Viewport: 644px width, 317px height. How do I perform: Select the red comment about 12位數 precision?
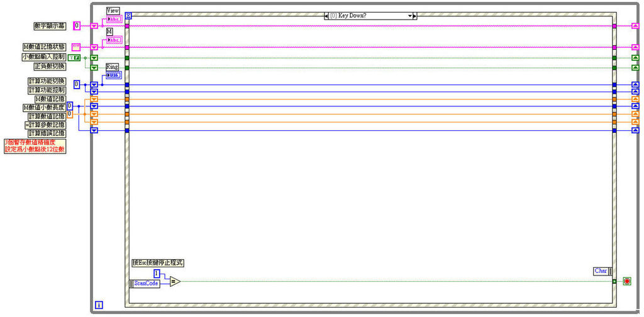click(35, 146)
